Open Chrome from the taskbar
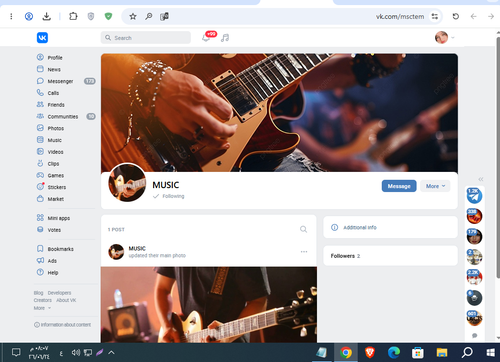 pyautogui.click(x=346, y=352)
